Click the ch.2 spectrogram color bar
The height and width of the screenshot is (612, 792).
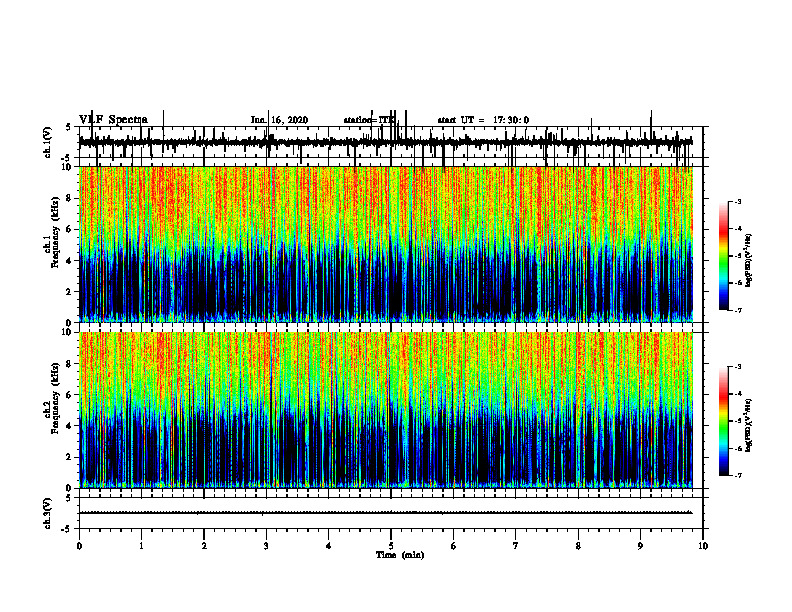[x=723, y=421]
